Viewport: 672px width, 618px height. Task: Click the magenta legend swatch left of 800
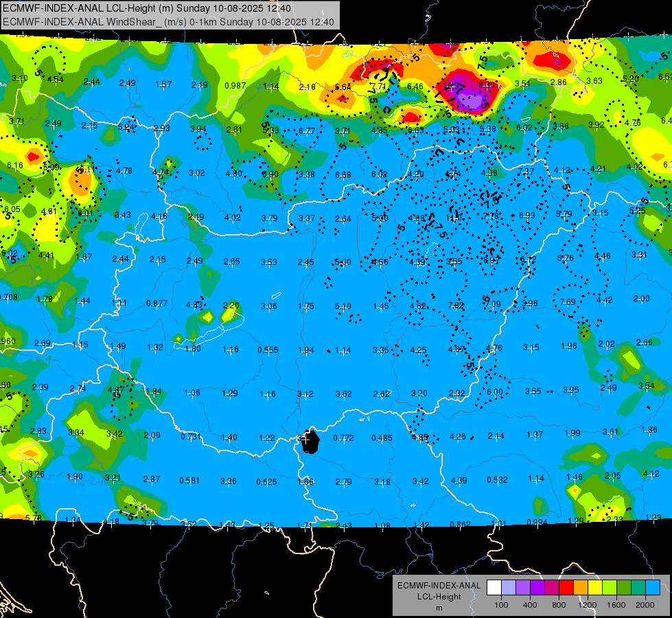click(x=552, y=588)
